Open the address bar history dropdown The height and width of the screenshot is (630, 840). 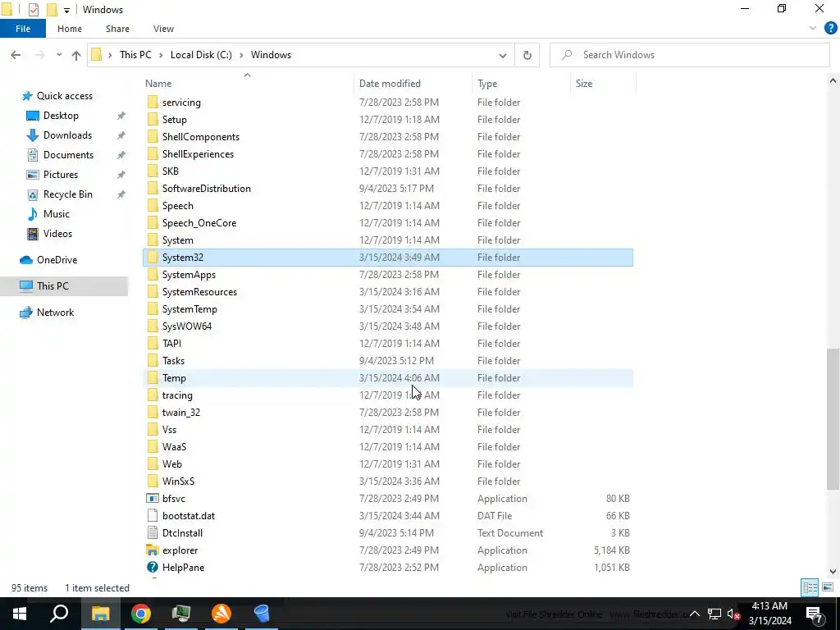[503, 55]
